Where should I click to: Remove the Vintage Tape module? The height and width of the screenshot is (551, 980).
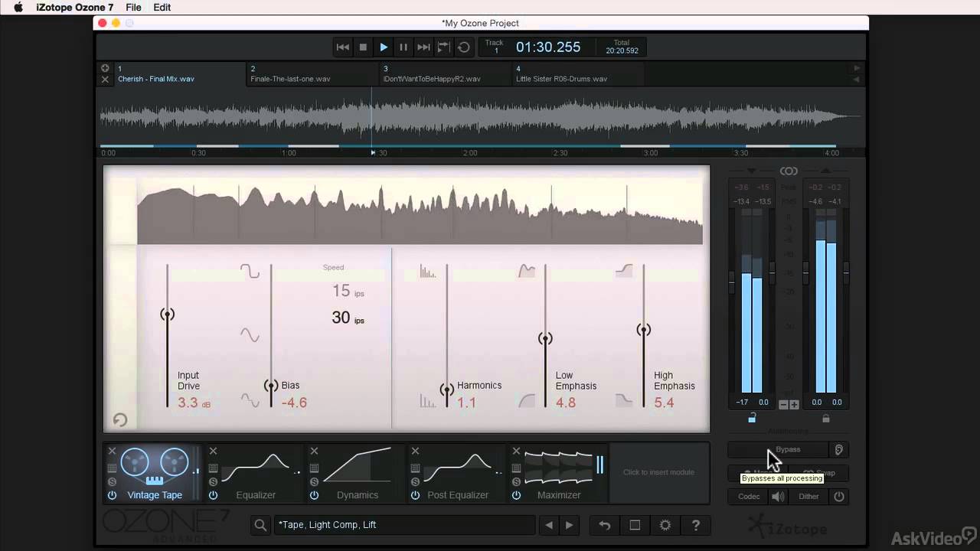112,451
